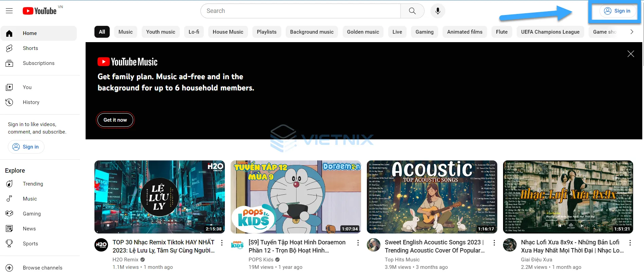Click into the Search field
644x277 pixels.
(x=301, y=11)
